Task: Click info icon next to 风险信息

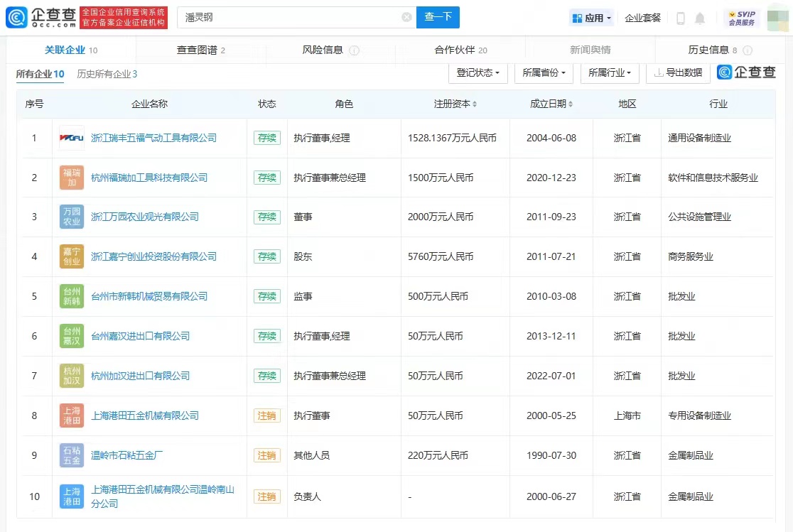Action: 355,50
